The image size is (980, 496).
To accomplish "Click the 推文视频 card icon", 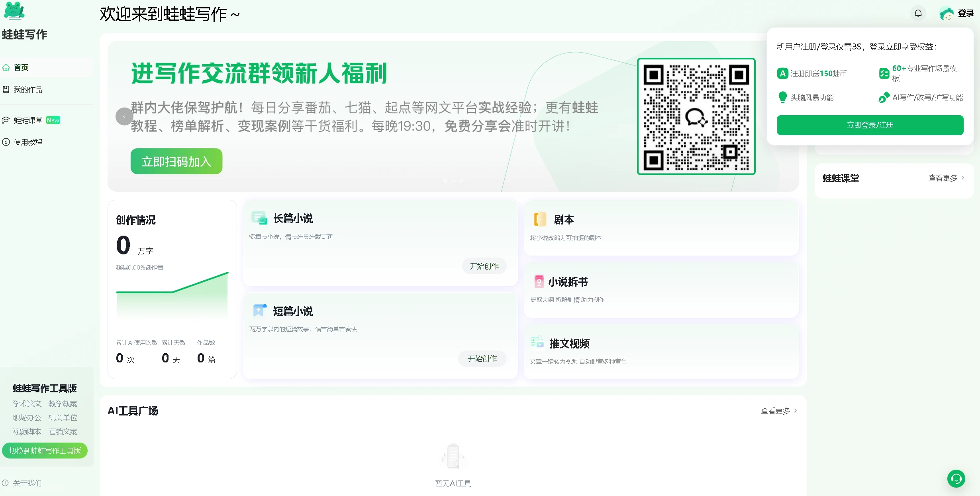I will point(537,342).
